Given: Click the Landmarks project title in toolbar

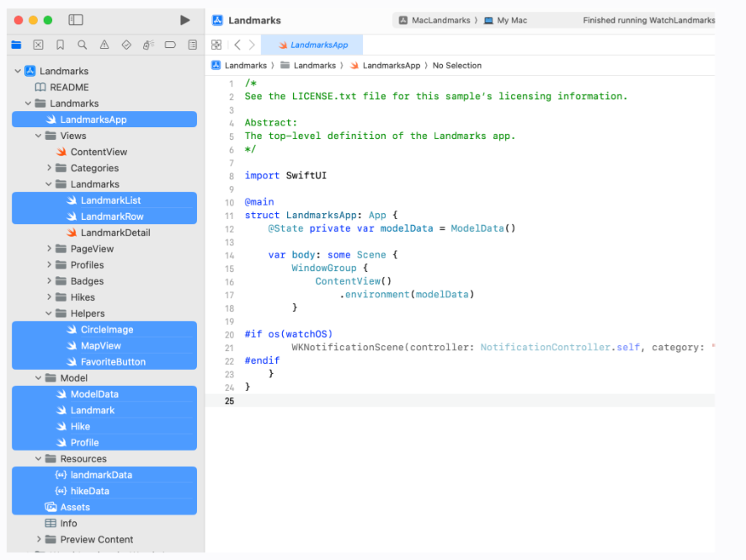Looking at the screenshot, I should pyautogui.click(x=254, y=20).
